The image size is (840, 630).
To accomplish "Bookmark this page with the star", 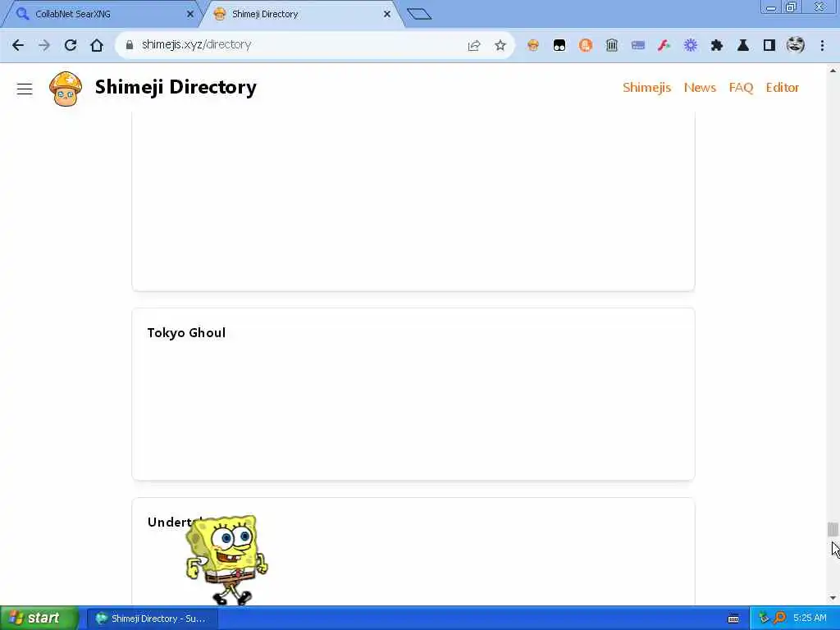I will (x=500, y=46).
